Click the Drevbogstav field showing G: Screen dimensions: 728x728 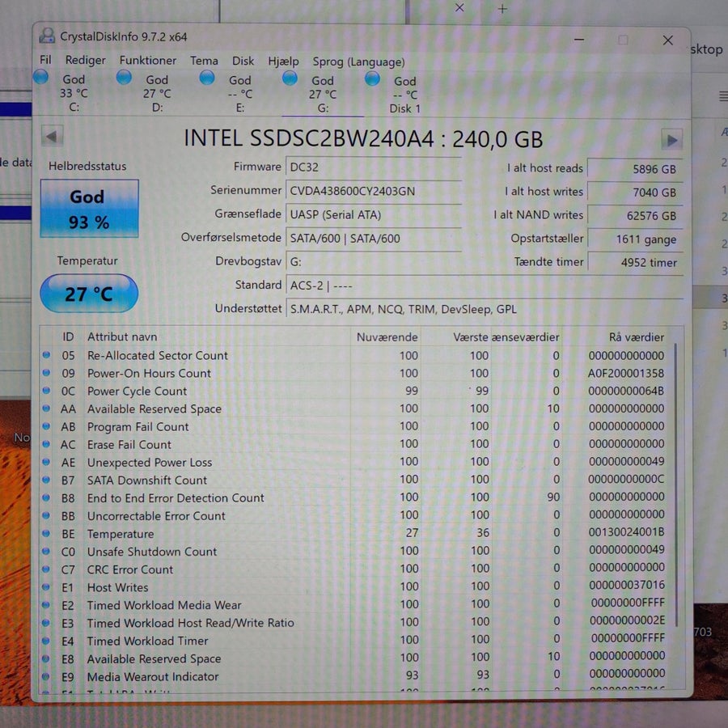373,262
